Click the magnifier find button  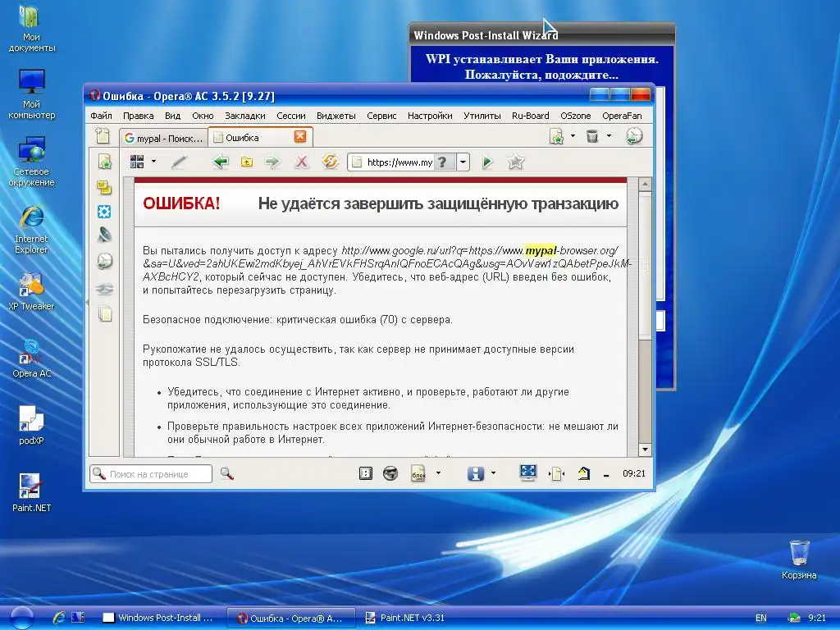[227, 473]
